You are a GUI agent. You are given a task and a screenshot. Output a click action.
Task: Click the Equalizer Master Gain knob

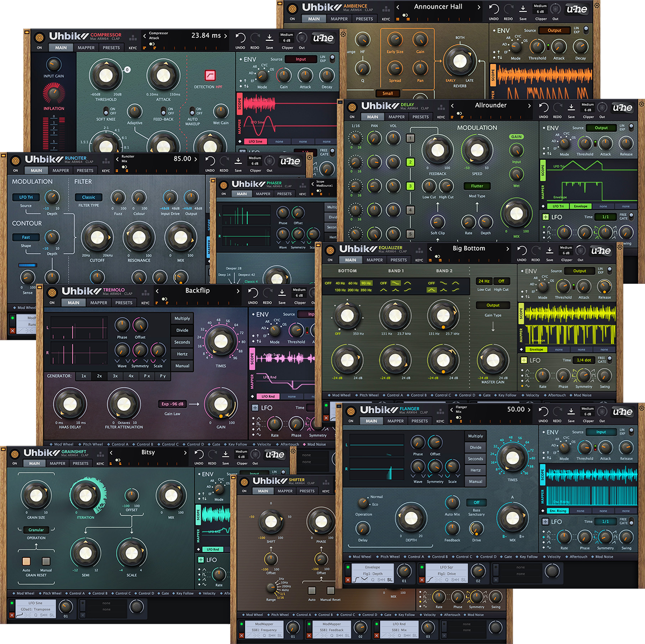(x=492, y=361)
